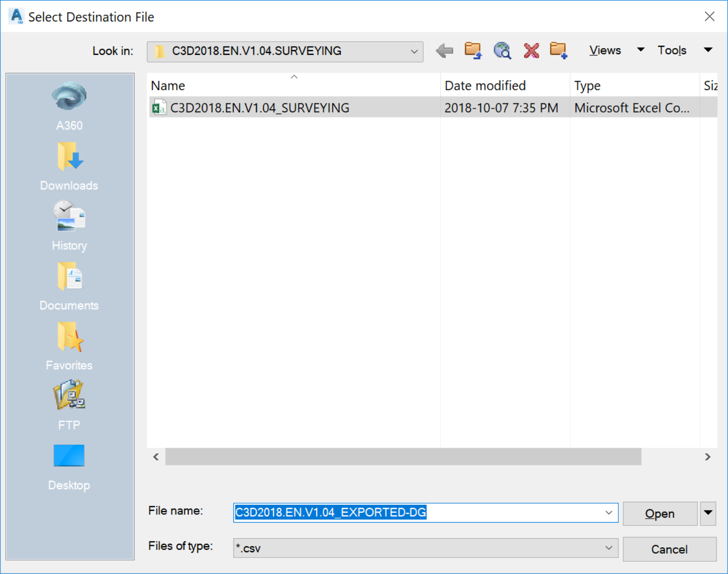728x574 pixels.
Task: Click the red X Delete icon
Action: click(x=531, y=51)
